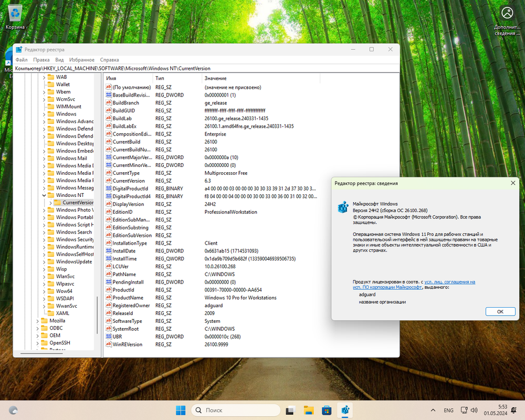Select the WSDAPI folder icon

coord(51,298)
